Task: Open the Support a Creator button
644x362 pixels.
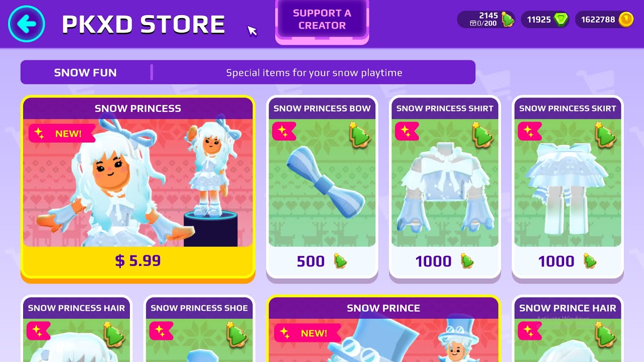Action: (322, 20)
